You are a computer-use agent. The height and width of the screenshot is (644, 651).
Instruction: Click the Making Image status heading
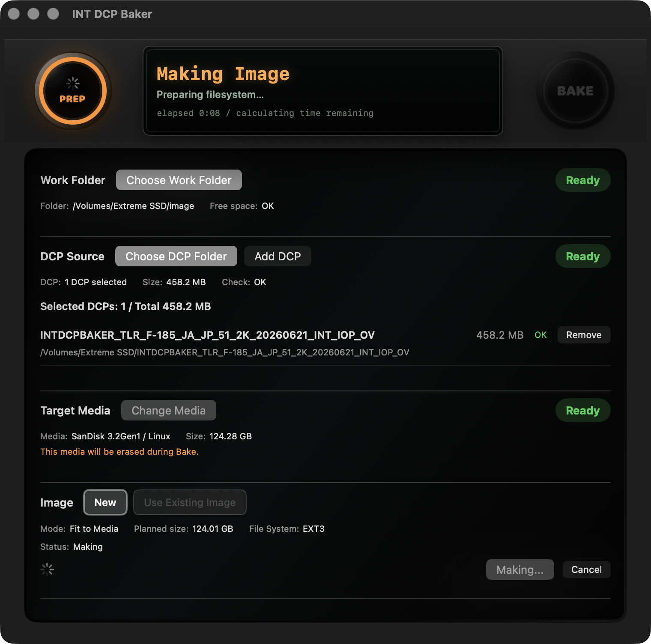223,74
